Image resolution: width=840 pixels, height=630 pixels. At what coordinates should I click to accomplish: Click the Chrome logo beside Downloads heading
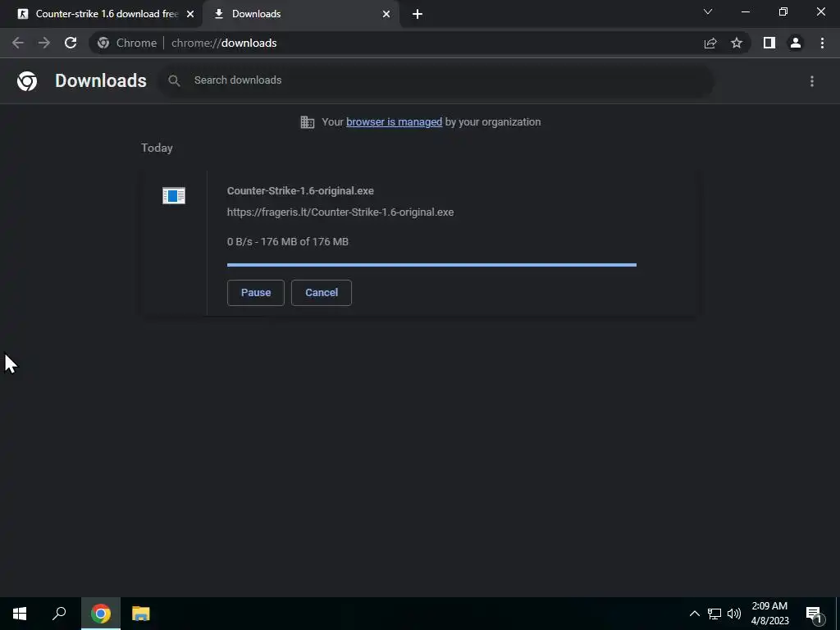tap(27, 81)
